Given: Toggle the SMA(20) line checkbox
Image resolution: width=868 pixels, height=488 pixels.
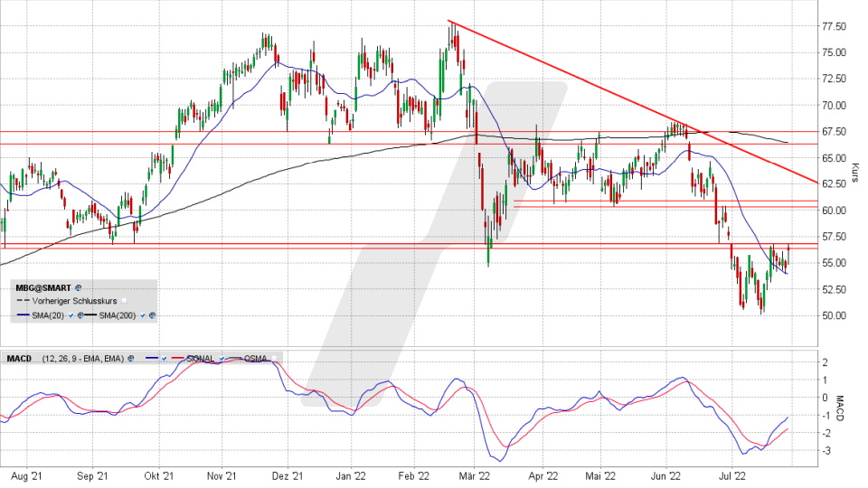Looking at the screenshot, I should (71, 315).
